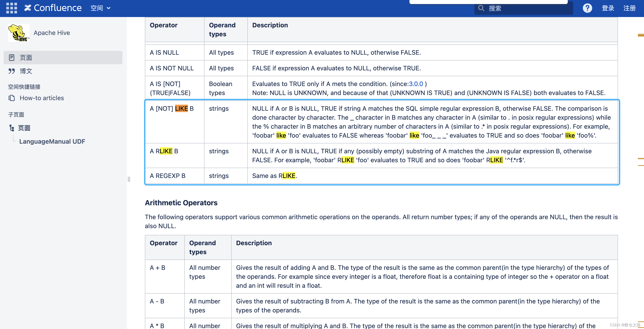Select 页面 pages in sidebar
The image size is (644, 329).
[63, 57]
